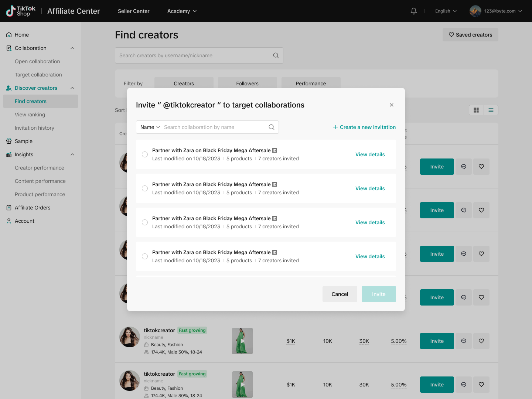Close the invite dialog with X
Viewport: 532px width, 399px height.
392,105
